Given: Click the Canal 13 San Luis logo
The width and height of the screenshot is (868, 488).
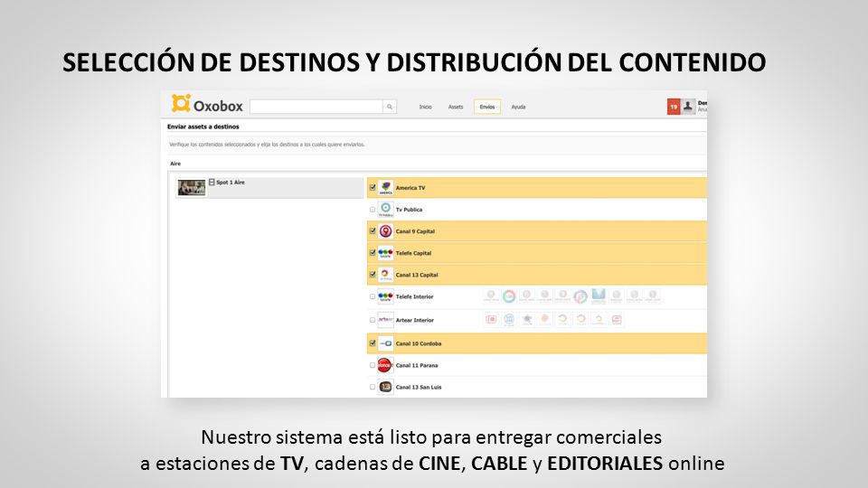Looking at the screenshot, I should click(385, 388).
